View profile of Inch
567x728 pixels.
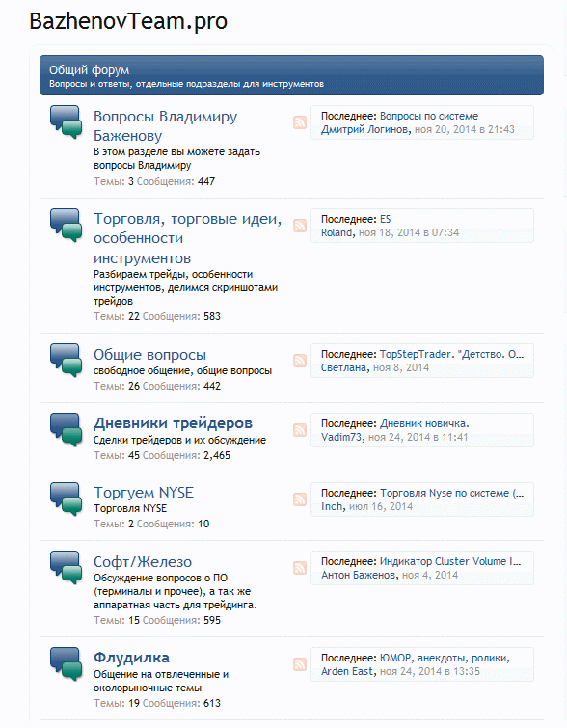click(332, 506)
